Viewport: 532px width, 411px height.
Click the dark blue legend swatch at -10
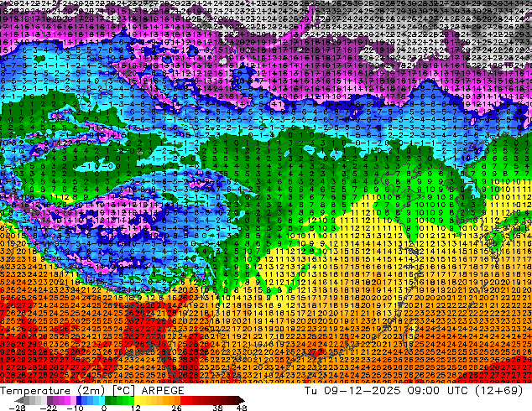(x=79, y=400)
